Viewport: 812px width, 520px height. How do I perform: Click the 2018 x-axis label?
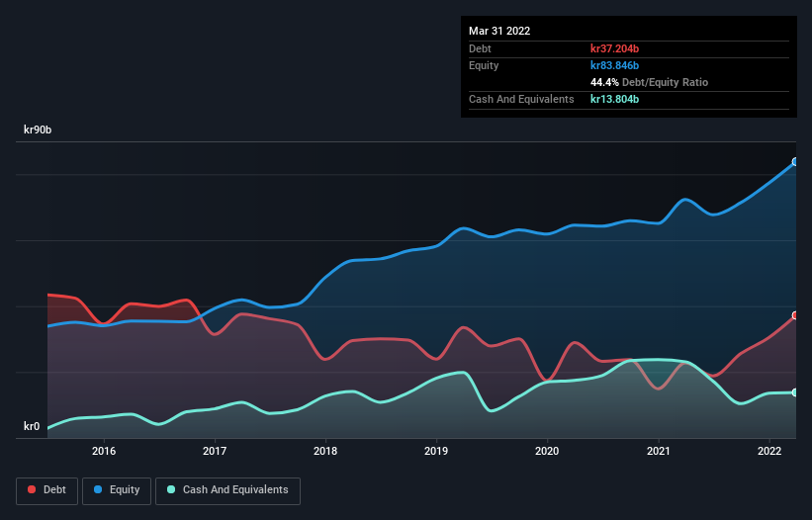click(325, 451)
